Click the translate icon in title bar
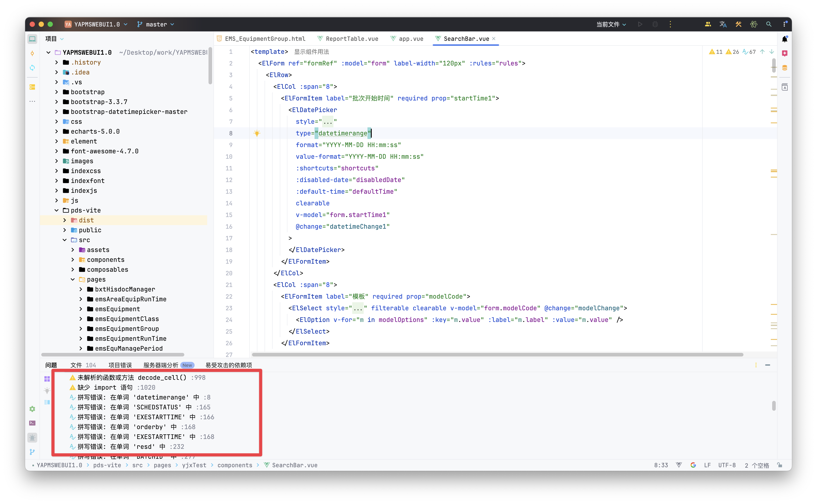 pyautogui.click(x=723, y=24)
